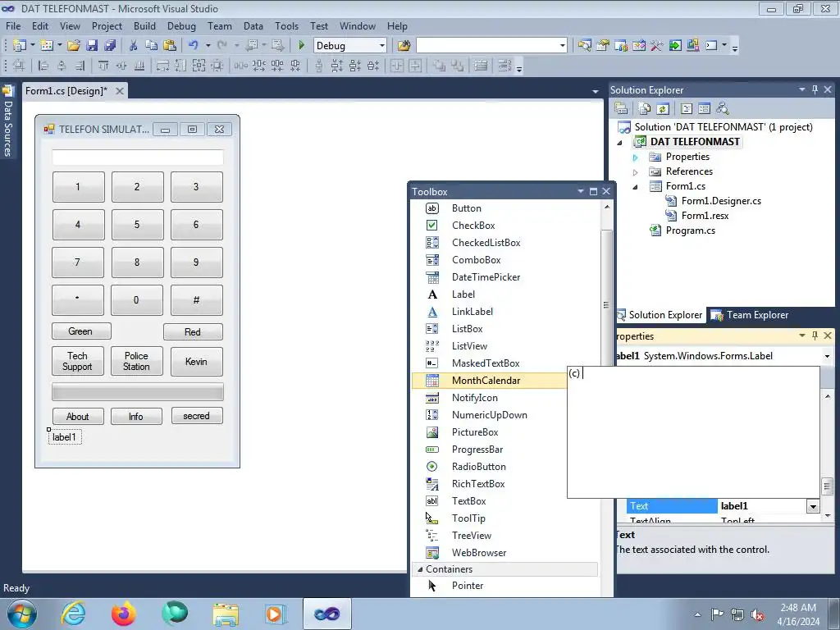Collapse the Form1.cs tree node
840x630 pixels.
[636, 187]
